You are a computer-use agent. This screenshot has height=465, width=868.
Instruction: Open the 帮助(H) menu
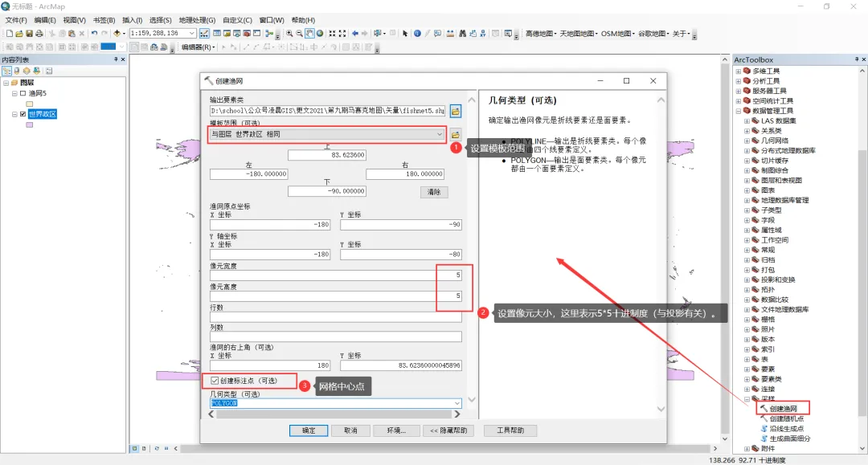tap(303, 20)
